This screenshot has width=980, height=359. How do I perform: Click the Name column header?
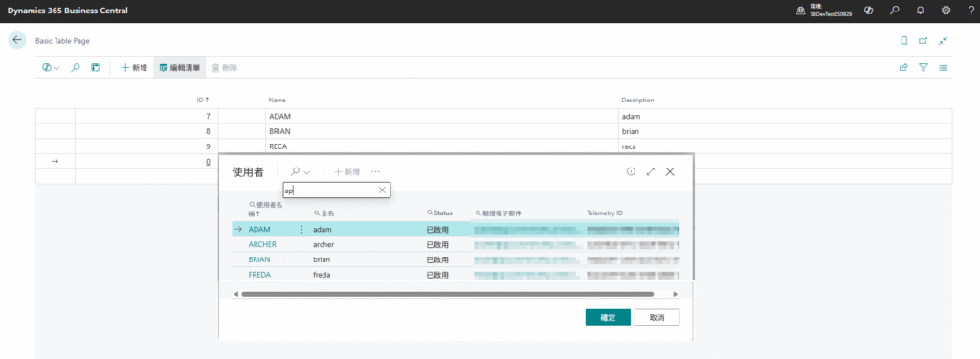(277, 101)
